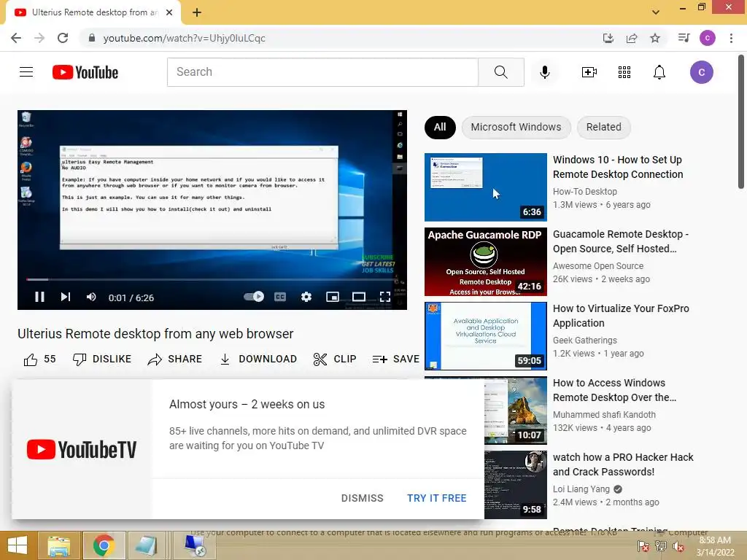
Task: Select the All filter chip
Action: click(x=440, y=127)
